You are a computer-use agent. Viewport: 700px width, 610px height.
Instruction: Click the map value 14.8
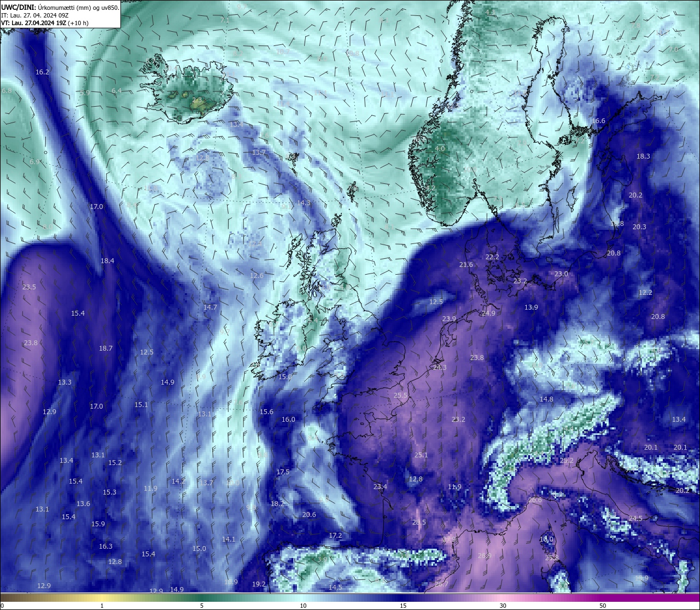546,399
